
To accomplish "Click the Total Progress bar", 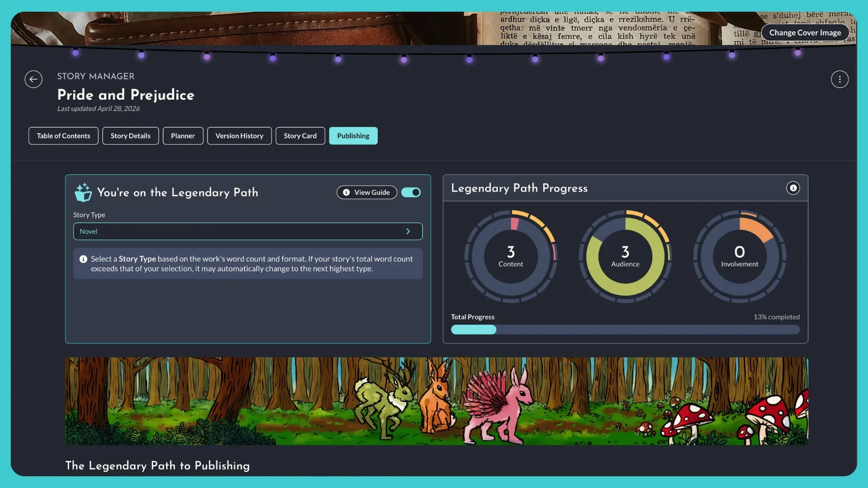I will pos(625,330).
